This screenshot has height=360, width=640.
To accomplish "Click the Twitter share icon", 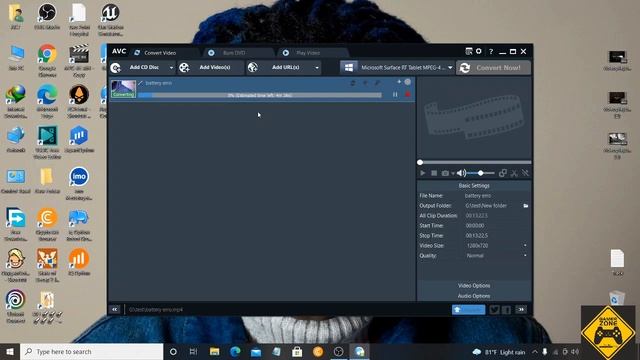I will [x=494, y=310].
